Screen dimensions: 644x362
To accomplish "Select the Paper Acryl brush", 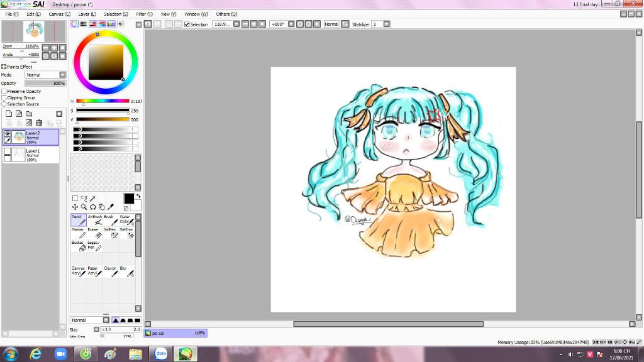I will (x=94, y=271).
